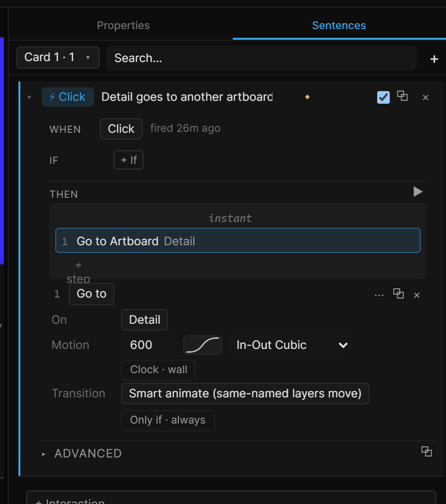The width and height of the screenshot is (446, 504).
Task: Switch to the Properties tab
Action: tap(123, 25)
